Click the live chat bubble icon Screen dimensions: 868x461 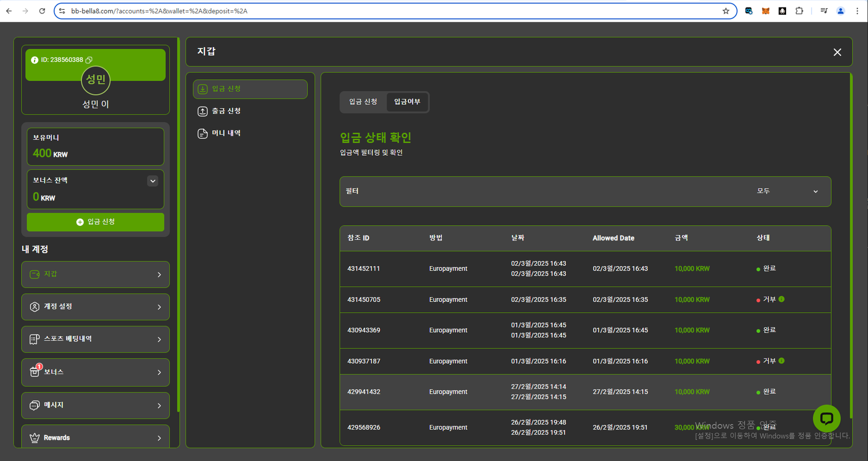(826, 418)
